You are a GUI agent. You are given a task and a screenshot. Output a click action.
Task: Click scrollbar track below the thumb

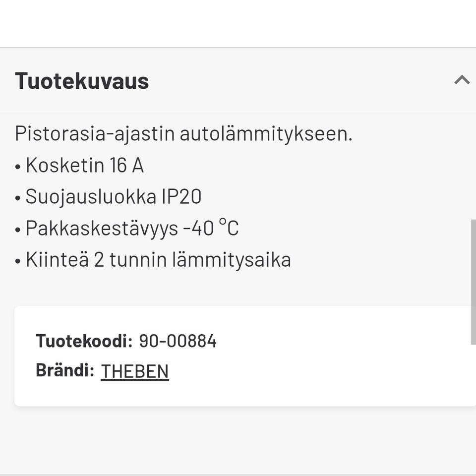[x=473, y=397]
